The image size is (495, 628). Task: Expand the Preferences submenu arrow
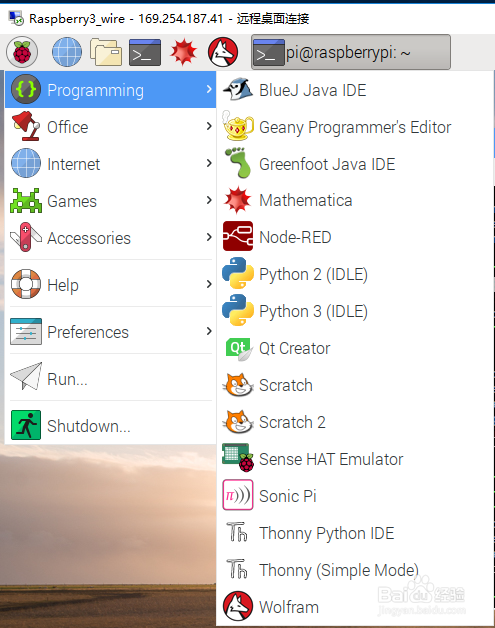pos(209,331)
